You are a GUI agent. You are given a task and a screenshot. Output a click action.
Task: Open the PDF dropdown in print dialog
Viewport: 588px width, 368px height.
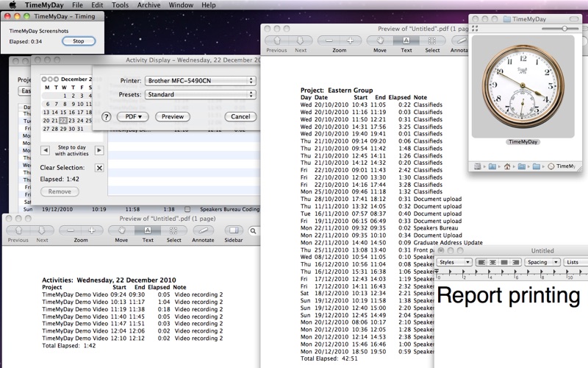coord(133,117)
